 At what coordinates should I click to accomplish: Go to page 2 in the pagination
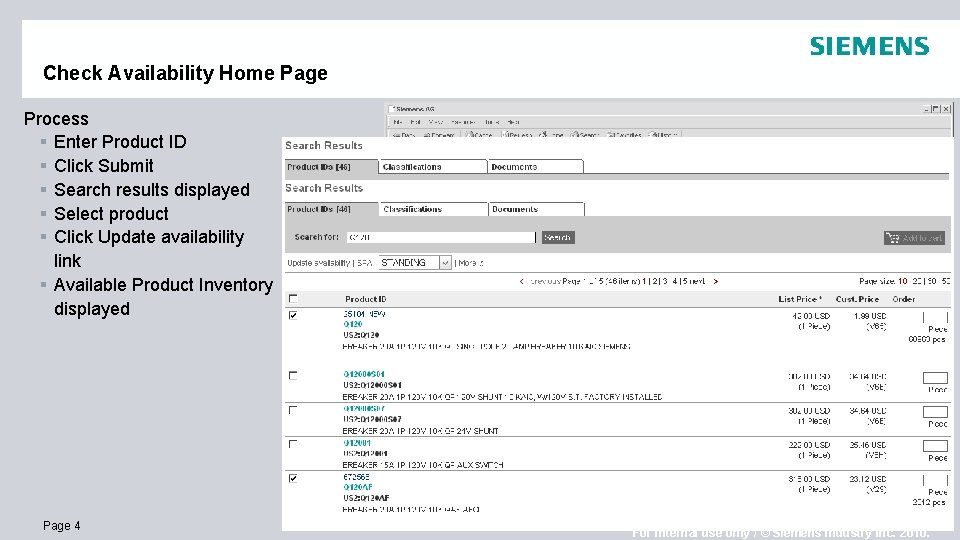coord(656,282)
